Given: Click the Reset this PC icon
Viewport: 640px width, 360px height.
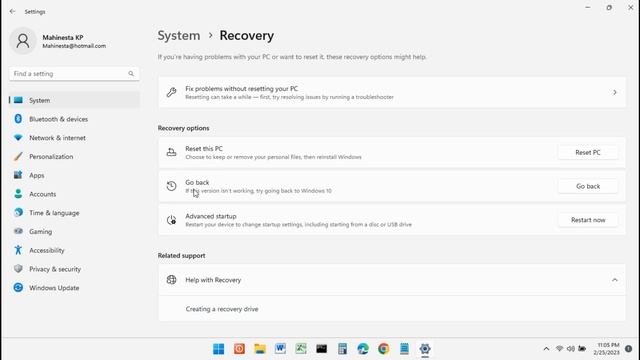Looking at the screenshot, I should click(x=171, y=152).
